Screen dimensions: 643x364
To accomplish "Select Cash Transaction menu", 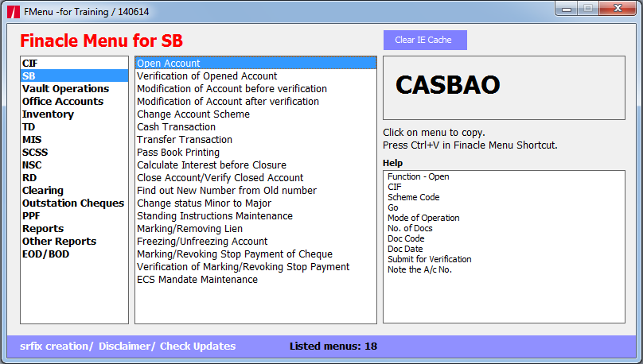I will (x=256, y=127).
